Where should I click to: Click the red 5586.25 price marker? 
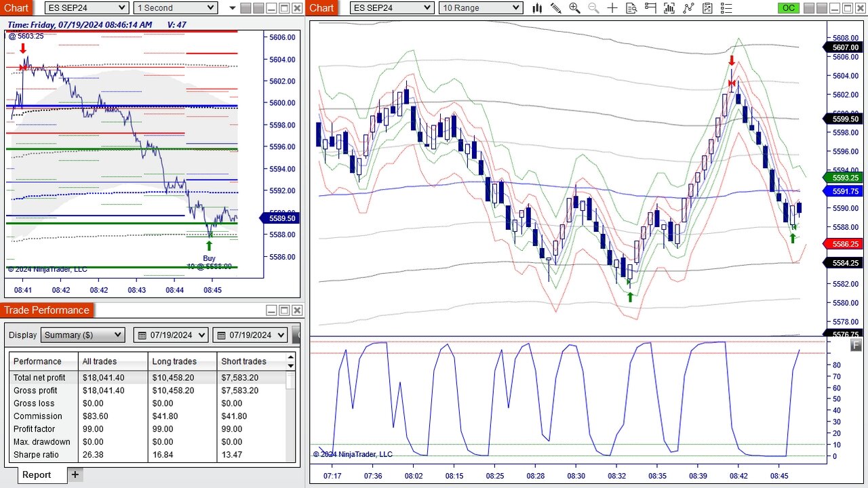coord(842,243)
